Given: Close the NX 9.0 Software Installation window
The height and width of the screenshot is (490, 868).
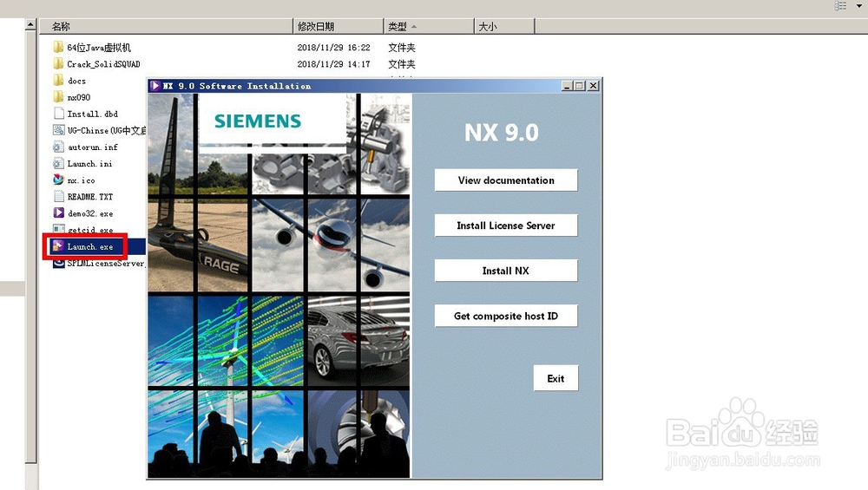Looking at the screenshot, I should click(x=594, y=86).
